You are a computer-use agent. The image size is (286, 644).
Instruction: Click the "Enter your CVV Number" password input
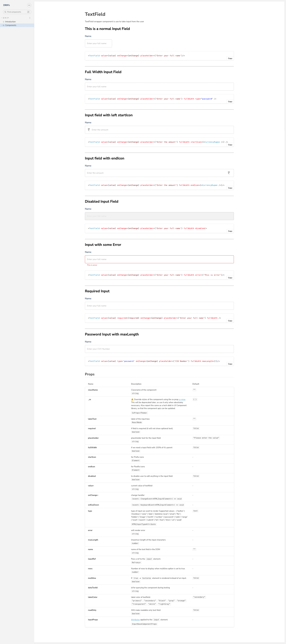point(159,349)
